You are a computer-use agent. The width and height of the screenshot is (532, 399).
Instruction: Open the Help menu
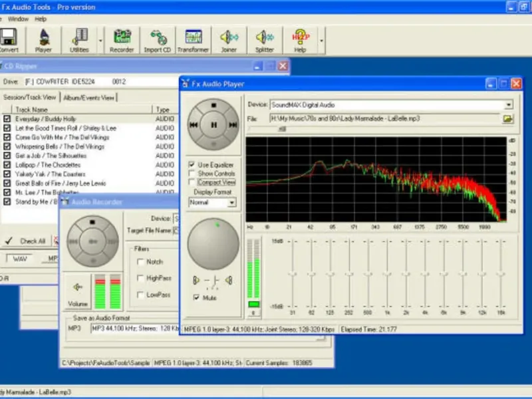tap(41, 19)
